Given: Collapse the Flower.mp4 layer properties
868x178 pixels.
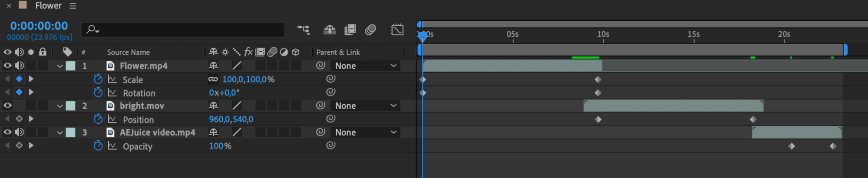Looking at the screenshot, I should click(x=60, y=66).
